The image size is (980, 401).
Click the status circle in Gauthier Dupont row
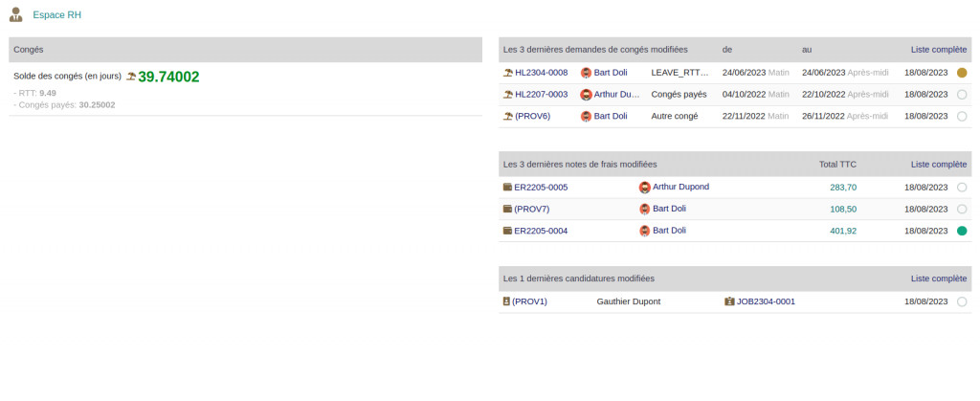pos(962,302)
